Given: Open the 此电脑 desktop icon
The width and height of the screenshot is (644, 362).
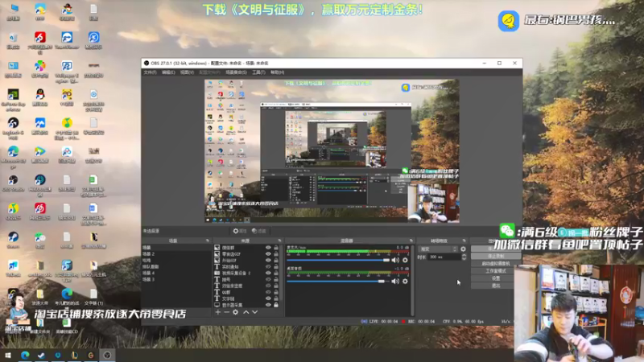Looking at the screenshot, I should [13, 12].
